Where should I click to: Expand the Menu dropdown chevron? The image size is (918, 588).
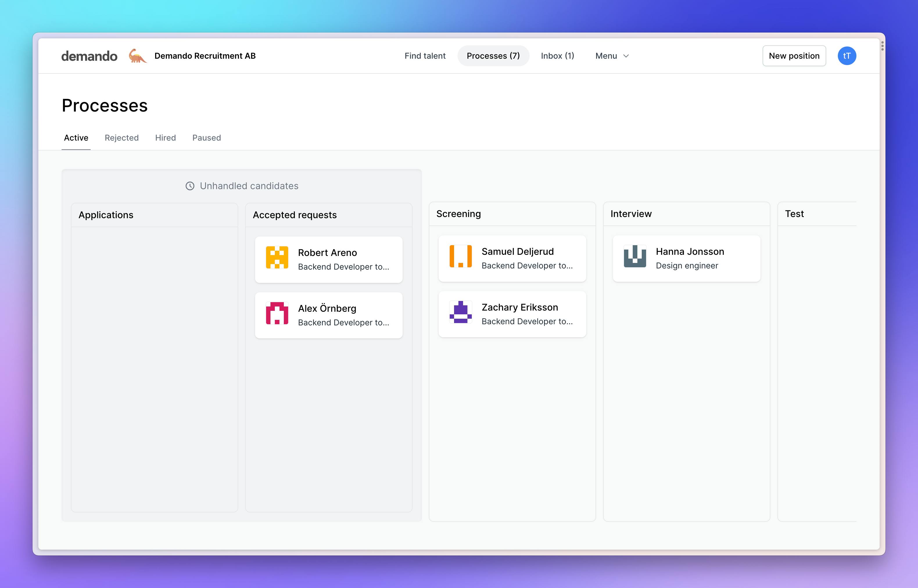click(626, 56)
